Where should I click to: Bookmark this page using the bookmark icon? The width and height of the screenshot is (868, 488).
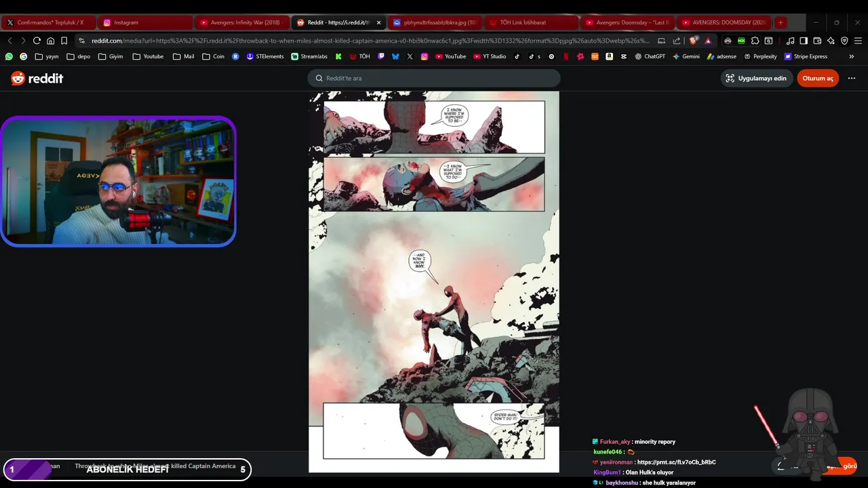64,41
